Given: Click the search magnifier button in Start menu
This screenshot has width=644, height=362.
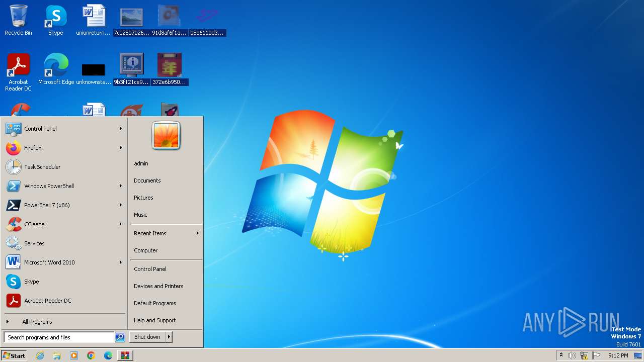Looking at the screenshot, I should pyautogui.click(x=120, y=337).
